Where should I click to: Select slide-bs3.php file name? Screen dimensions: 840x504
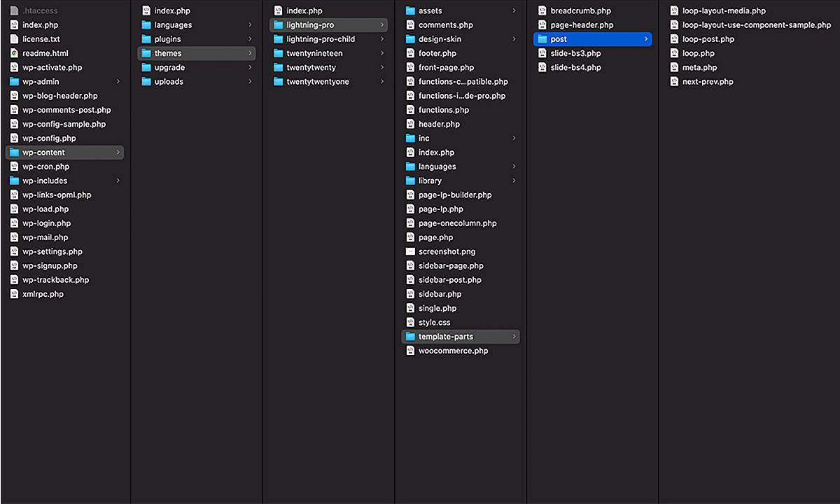pos(575,53)
